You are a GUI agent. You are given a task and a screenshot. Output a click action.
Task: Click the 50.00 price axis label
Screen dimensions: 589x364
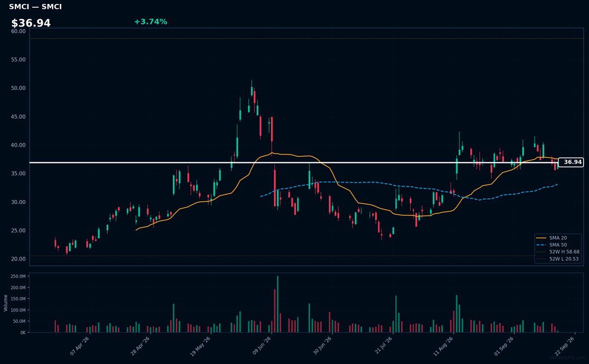(19, 88)
